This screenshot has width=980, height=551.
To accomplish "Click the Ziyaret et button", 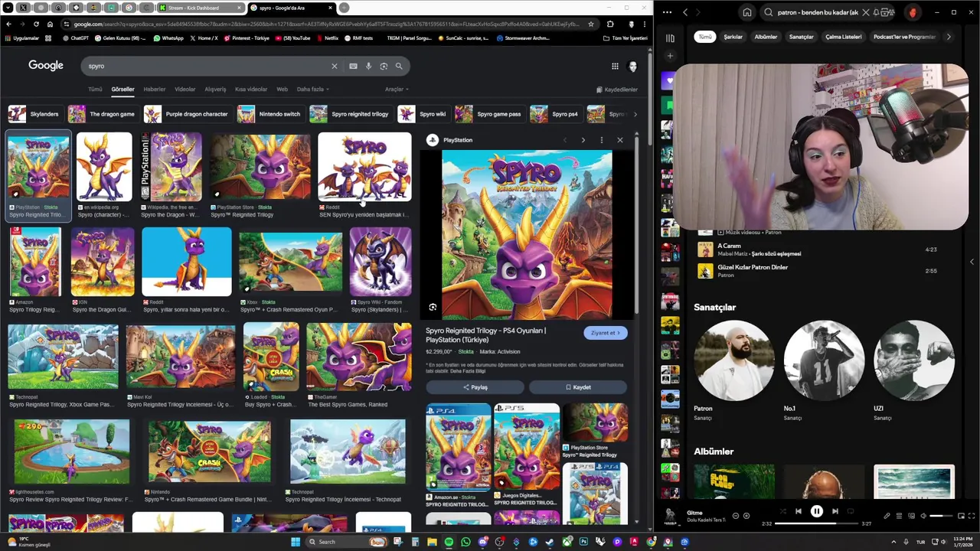I will click(605, 333).
